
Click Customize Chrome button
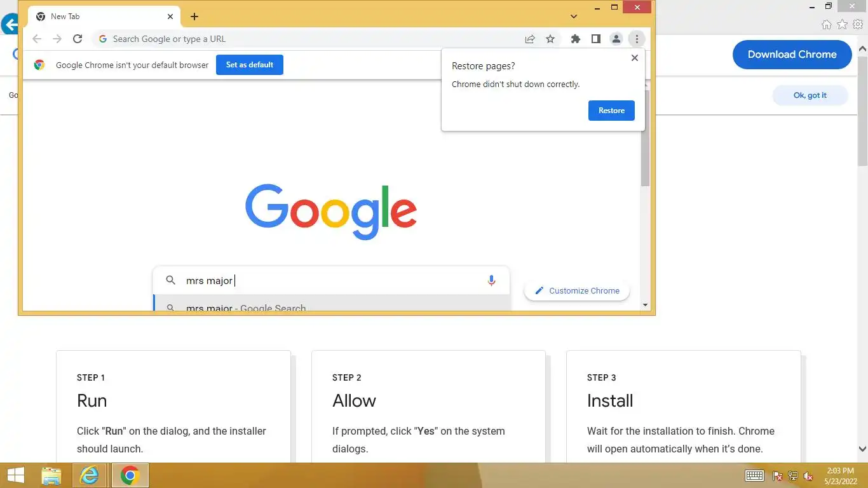coord(577,290)
